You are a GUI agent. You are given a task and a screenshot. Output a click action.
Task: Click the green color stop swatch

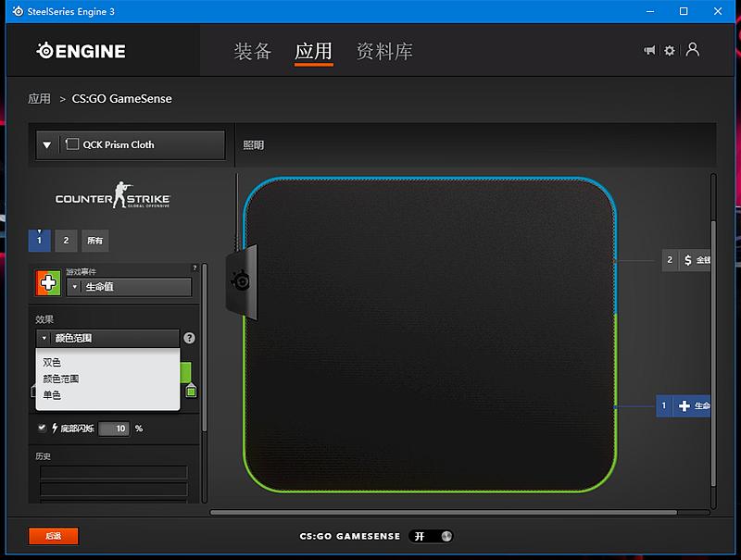coord(191,392)
